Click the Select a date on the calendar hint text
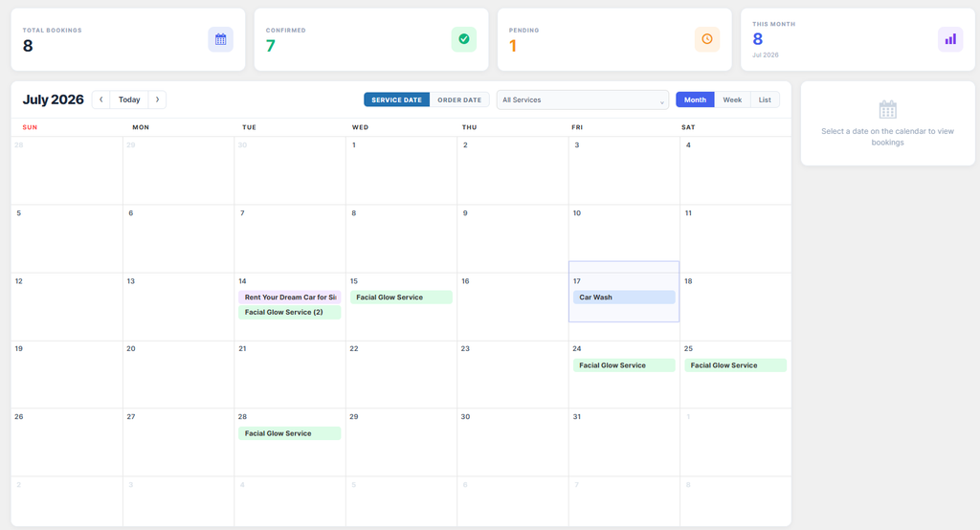This screenshot has height=530, width=980. 887,137
